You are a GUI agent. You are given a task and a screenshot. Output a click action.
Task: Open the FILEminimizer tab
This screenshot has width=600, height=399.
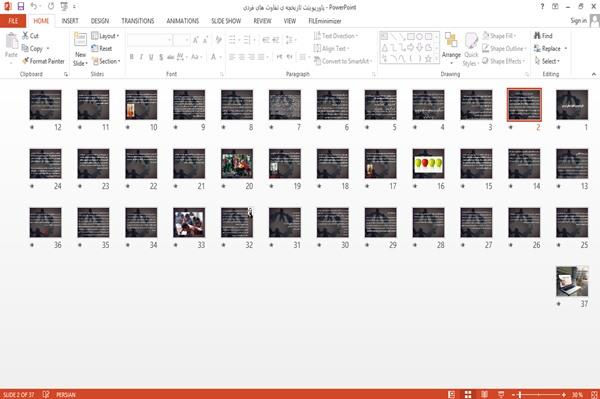click(324, 21)
